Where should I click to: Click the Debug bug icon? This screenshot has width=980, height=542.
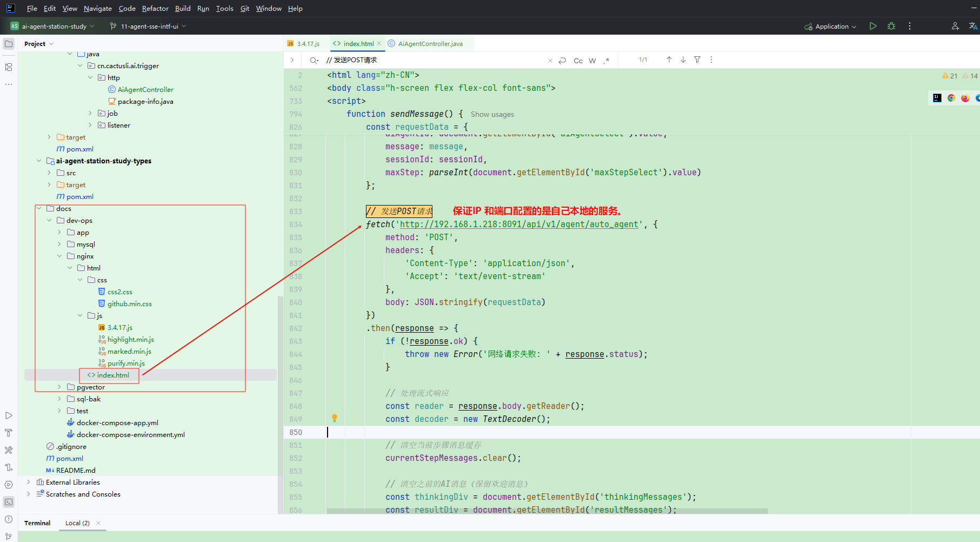(891, 26)
